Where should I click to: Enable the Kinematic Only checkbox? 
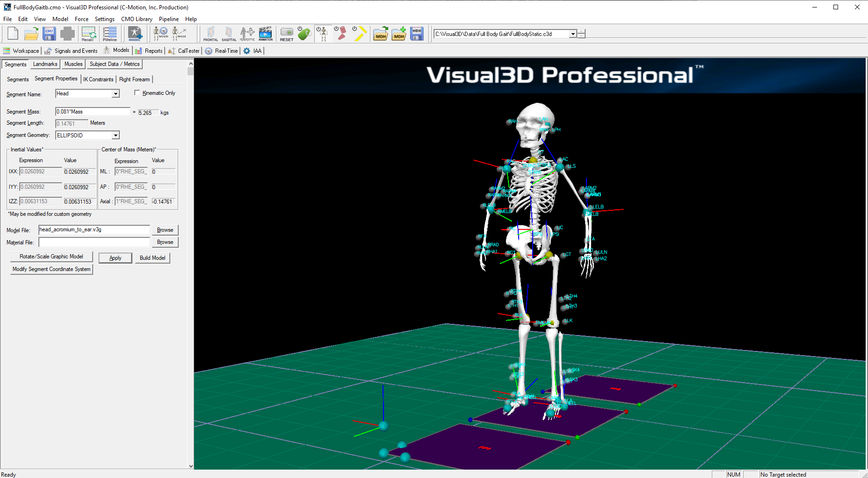pyautogui.click(x=137, y=93)
